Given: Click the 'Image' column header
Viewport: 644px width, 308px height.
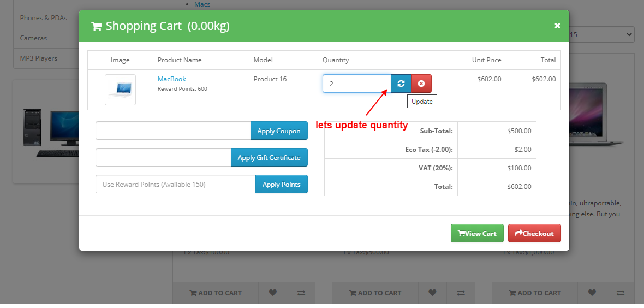Looking at the screenshot, I should tap(120, 60).
